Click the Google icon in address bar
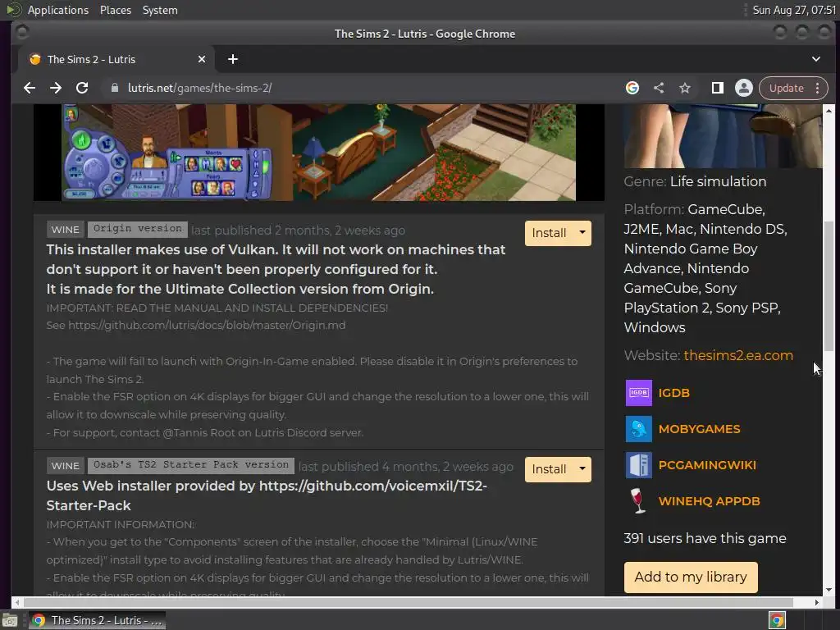 tap(632, 88)
